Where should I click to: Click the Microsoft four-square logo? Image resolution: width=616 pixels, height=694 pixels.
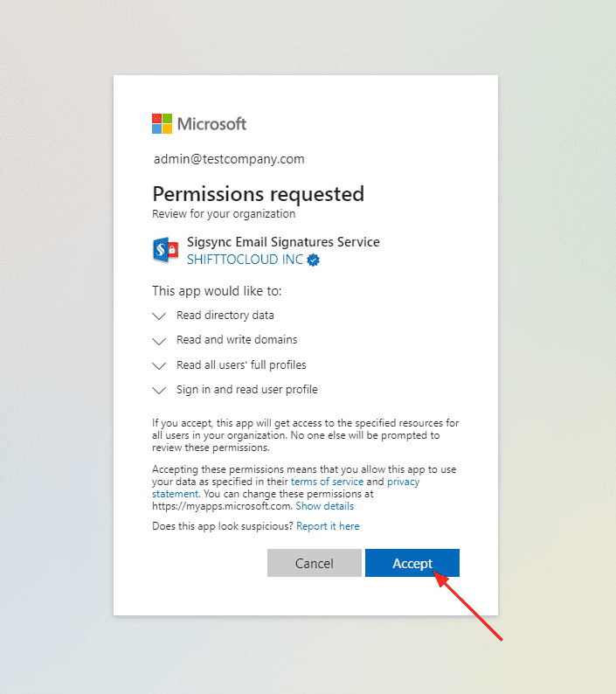pos(162,123)
